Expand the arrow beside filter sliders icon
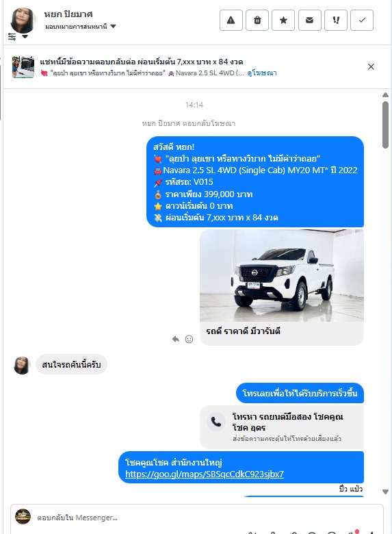This screenshot has width=392, height=534. tap(25, 36)
